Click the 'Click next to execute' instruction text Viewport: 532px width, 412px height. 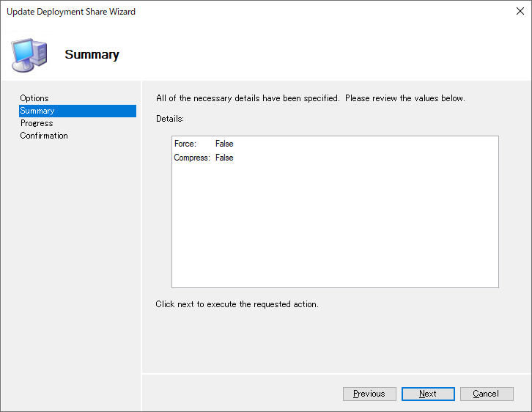[x=237, y=304]
